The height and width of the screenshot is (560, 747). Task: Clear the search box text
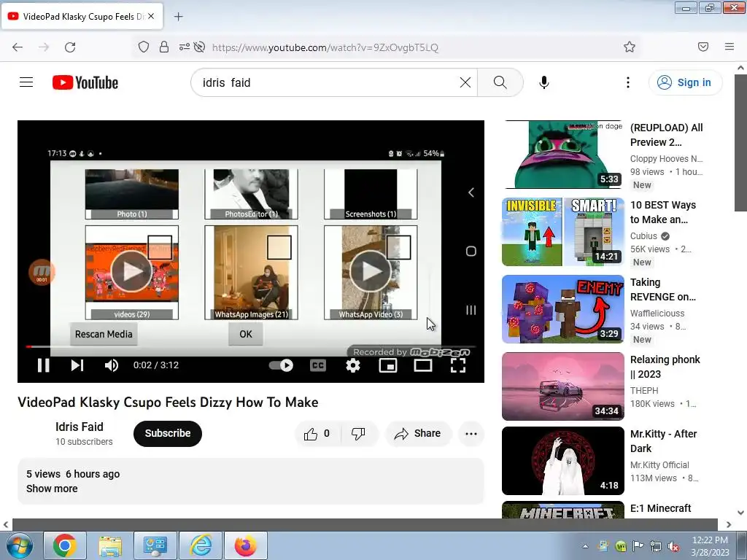click(465, 82)
